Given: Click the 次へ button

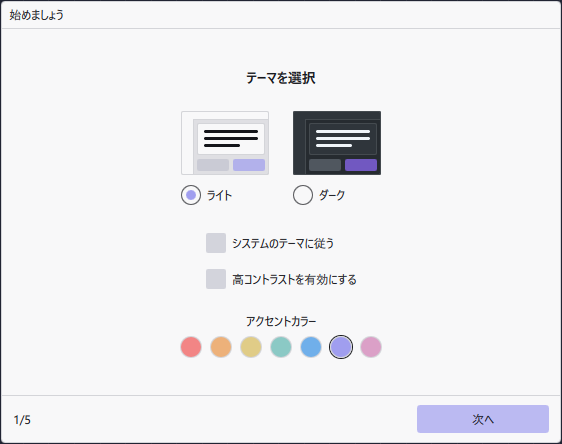Looking at the screenshot, I should point(483,419).
